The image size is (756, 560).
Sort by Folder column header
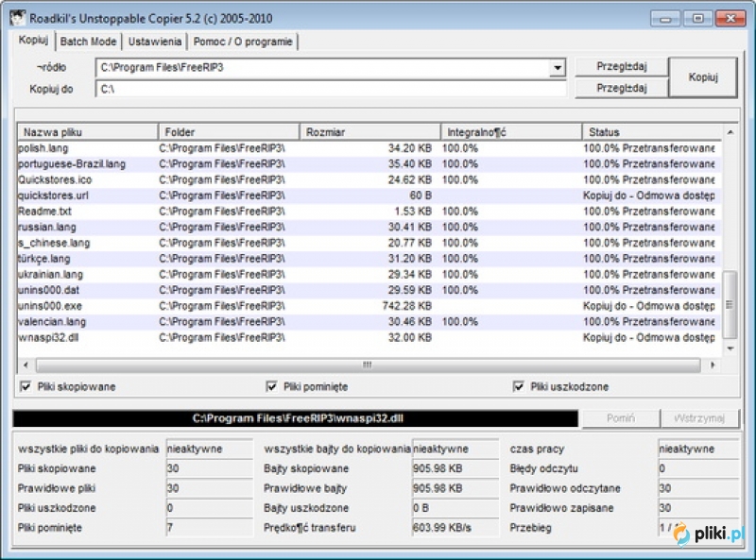click(x=229, y=132)
